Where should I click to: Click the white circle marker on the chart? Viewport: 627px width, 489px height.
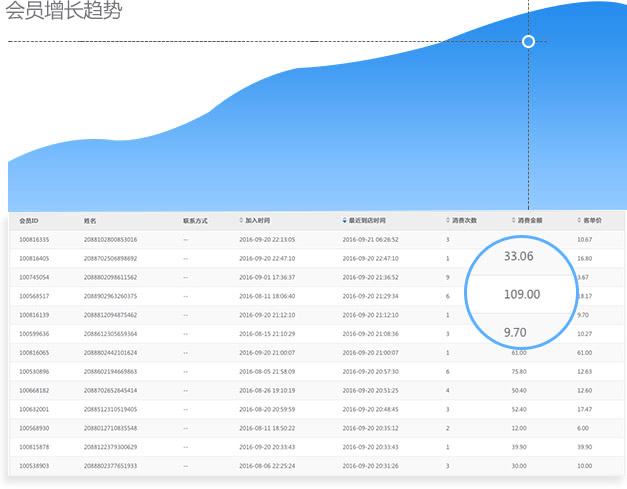click(529, 41)
